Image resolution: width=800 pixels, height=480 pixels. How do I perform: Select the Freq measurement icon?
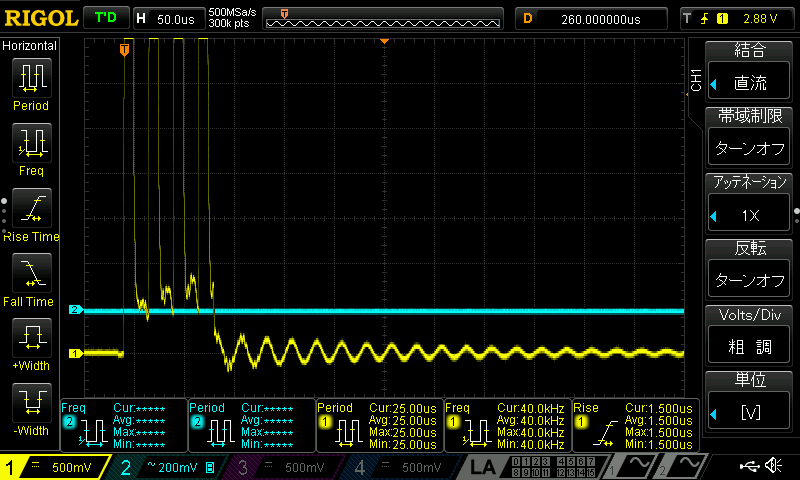click(x=30, y=143)
